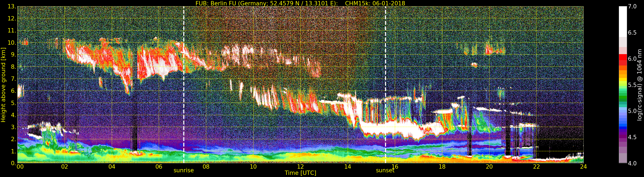The width and height of the screenshot is (644, 177).
Task: Click the "3." height axis tick label
Action: 14,127
